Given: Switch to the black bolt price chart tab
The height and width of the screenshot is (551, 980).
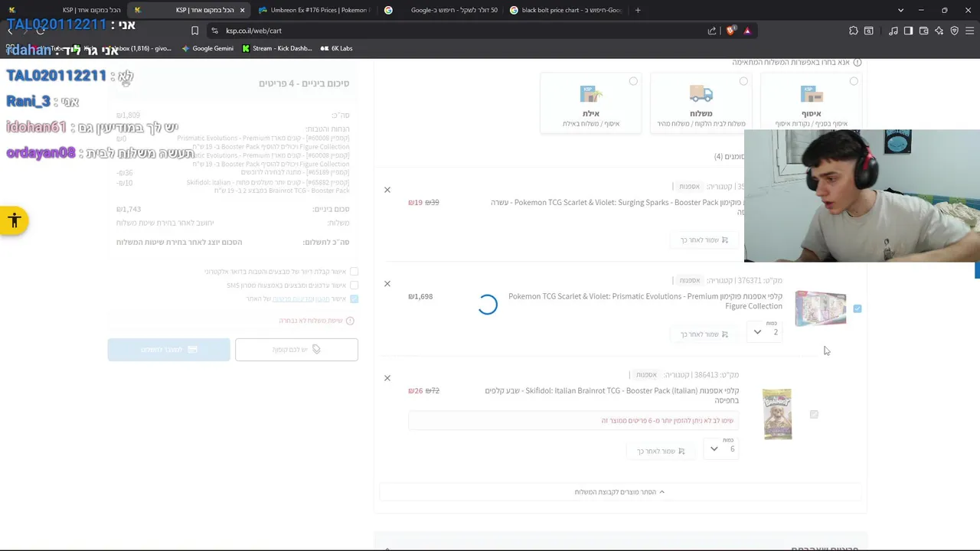Looking at the screenshot, I should pyautogui.click(x=567, y=10).
